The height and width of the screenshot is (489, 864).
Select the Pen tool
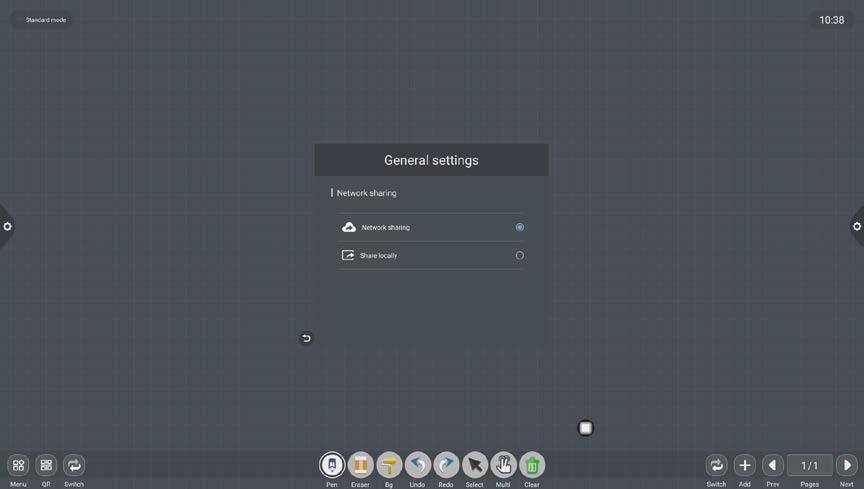pos(332,465)
